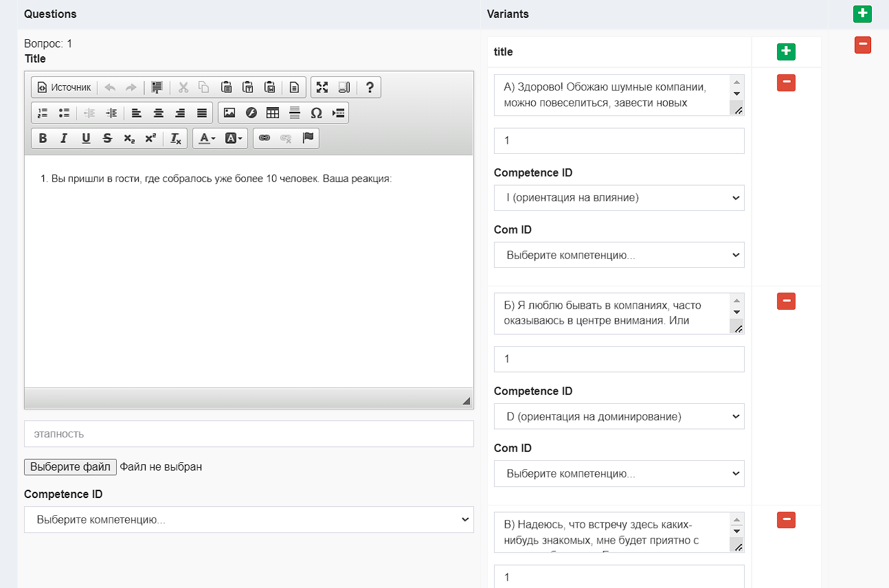889x588 pixels.
Task: Open the text color dropdown
Action: 207,138
